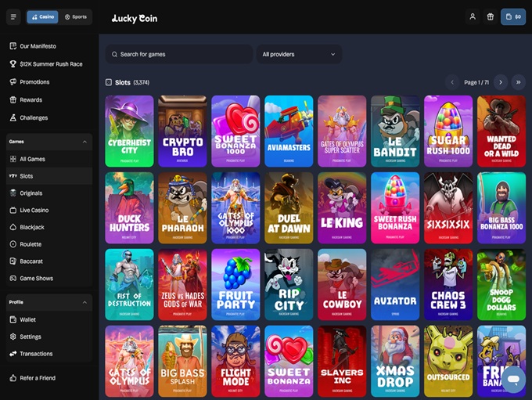
Task: Focus the Search for games field
Action: (x=179, y=54)
